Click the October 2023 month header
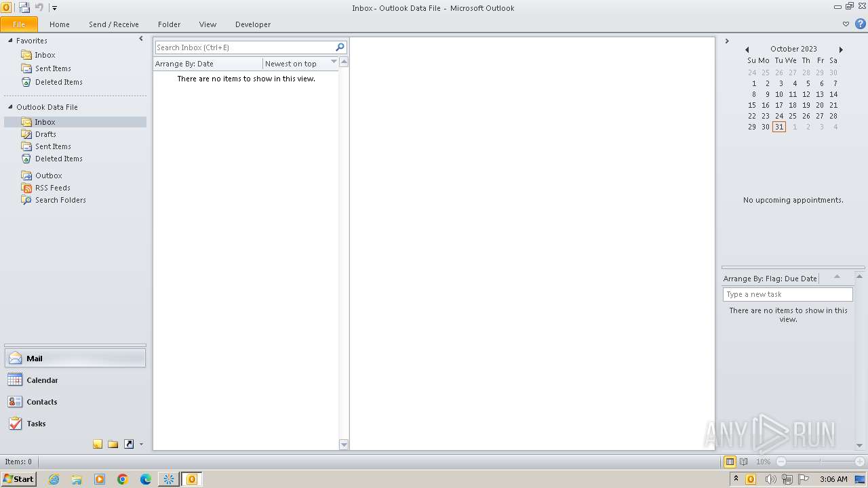Image resolution: width=868 pixels, height=488 pixels. tap(793, 49)
